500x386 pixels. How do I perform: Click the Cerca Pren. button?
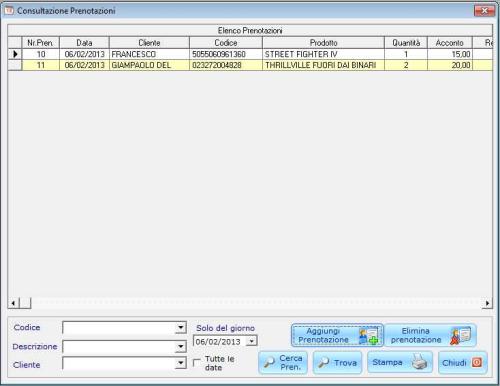(x=283, y=363)
